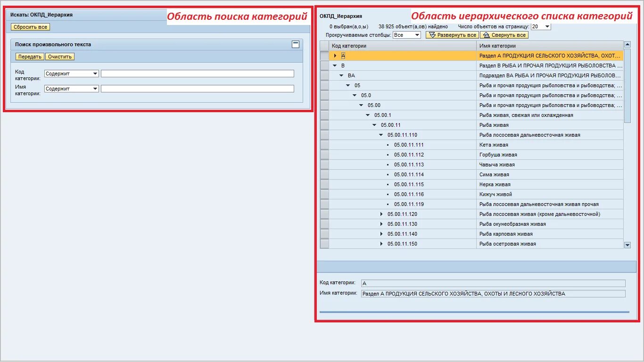Click the table vertical scrollbar thumb
The image size is (644, 362).
(x=627, y=85)
